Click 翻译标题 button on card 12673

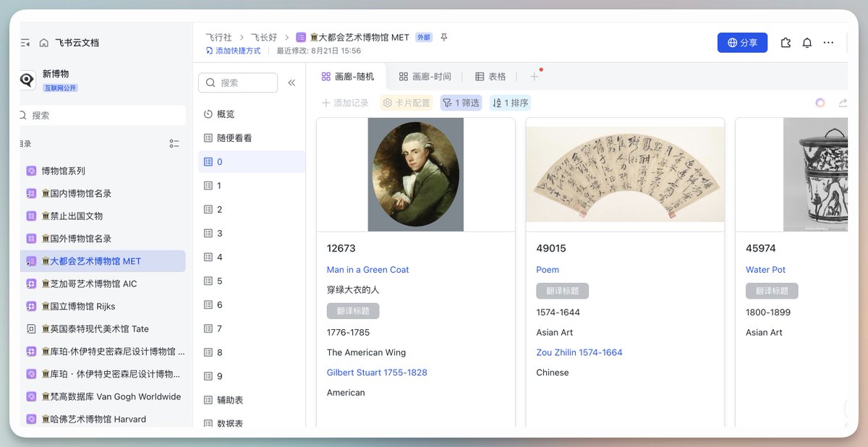(353, 311)
